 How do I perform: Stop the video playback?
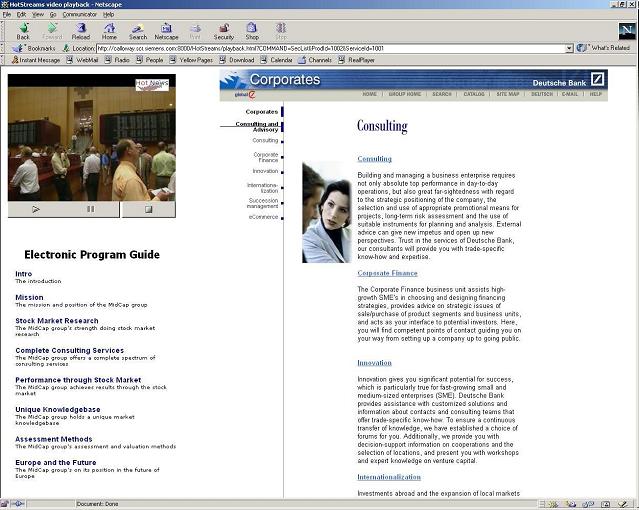click(x=148, y=209)
